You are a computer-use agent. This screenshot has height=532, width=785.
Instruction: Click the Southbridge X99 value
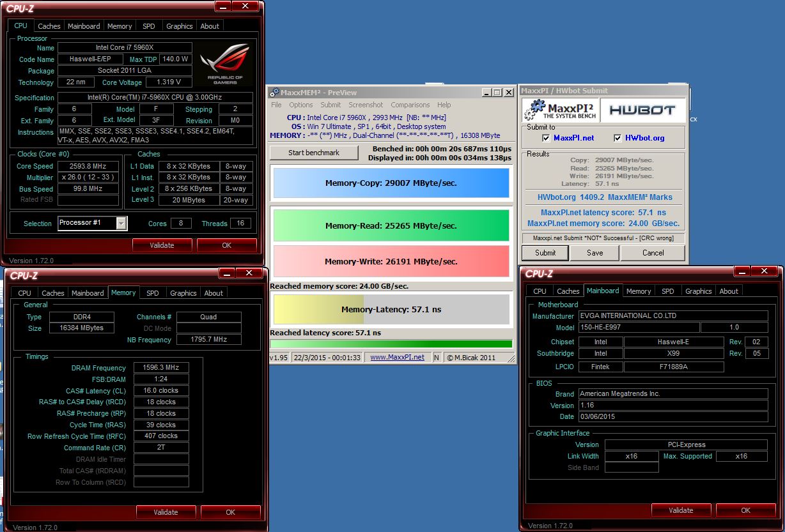tap(674, 353)
